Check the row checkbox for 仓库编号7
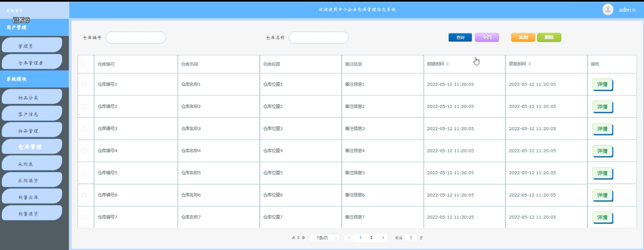Image resolution: width=644 pixels, height=250 pixels. (84, 217)
